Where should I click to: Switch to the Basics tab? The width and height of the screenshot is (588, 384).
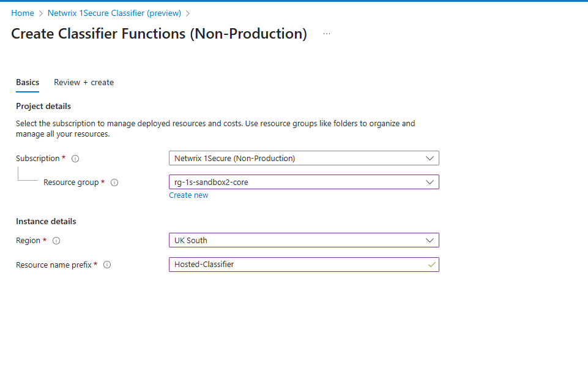tap(28, 82)
